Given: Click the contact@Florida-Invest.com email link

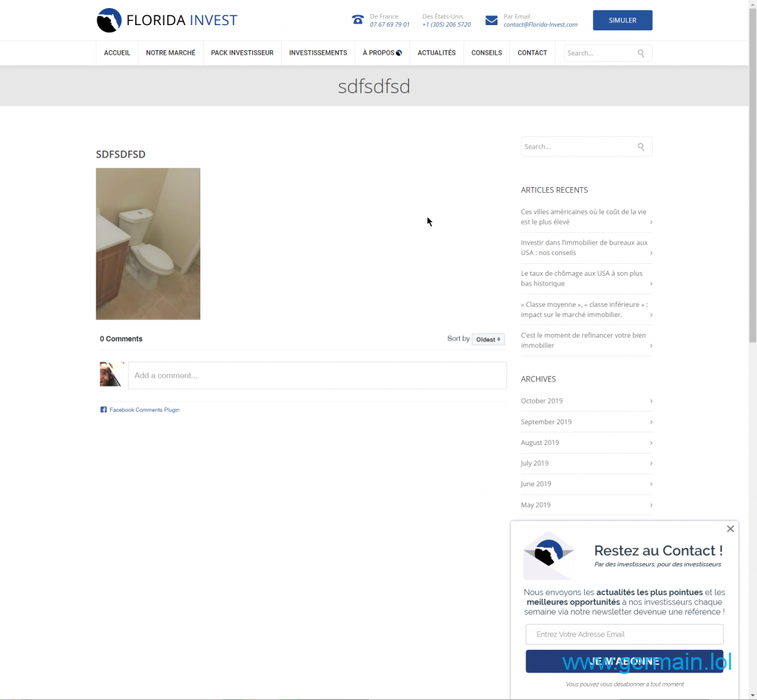Looking at the screenshot, I should [x=540, y=24].
